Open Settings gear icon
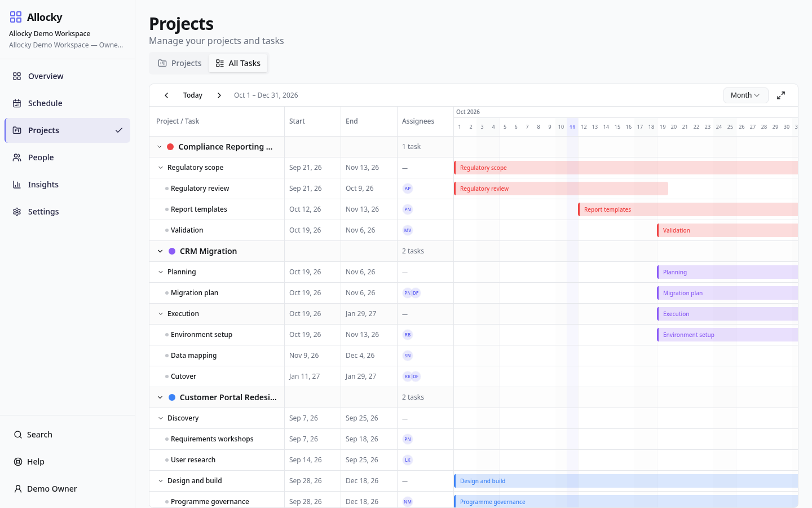The image size is (812, 508). pos(17,212)
